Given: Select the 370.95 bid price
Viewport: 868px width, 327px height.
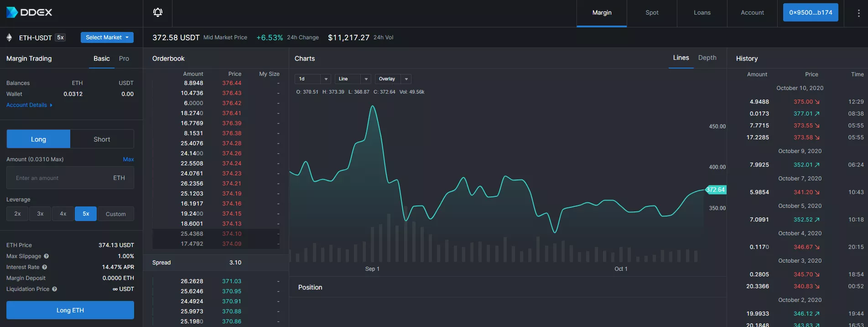Looking at the screenshot, I should tap(232, 291).
